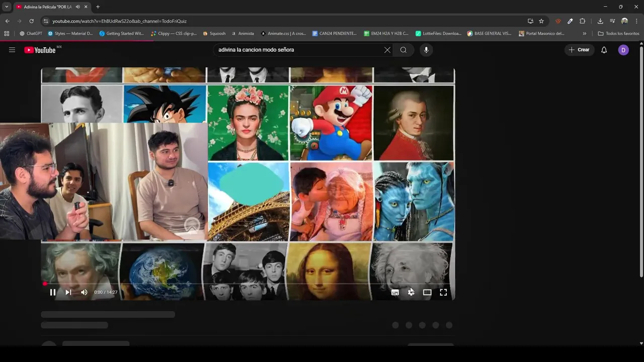Enter full screen video mode
Screen dimensions: 644x362
pyautogui.click(x=443, y=292)
